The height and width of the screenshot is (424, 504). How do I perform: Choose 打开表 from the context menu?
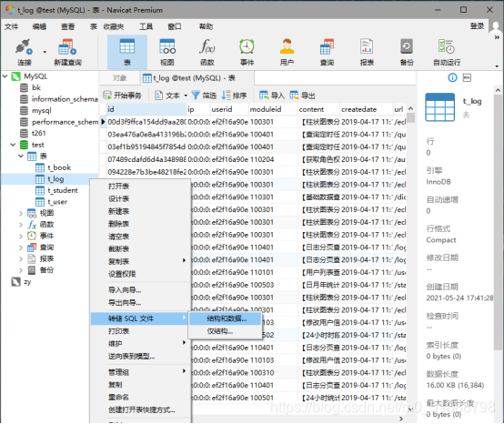click(140, 187)
